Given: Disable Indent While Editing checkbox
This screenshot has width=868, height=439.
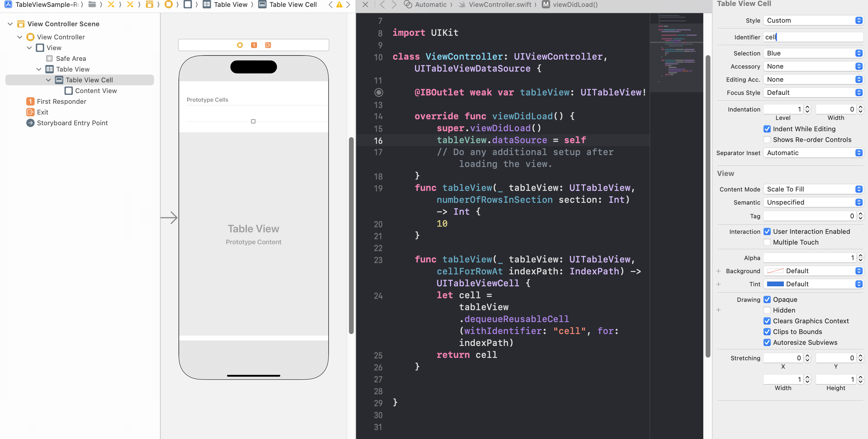Looking at the screenshot, I should point(767,129).
